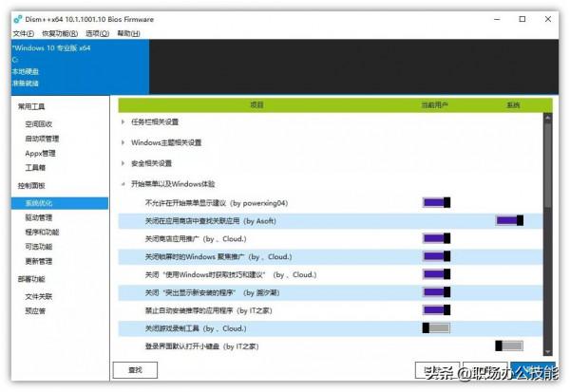Open the 帮助(H) menu
Screen dimensions: 570x392
[128, 33]
